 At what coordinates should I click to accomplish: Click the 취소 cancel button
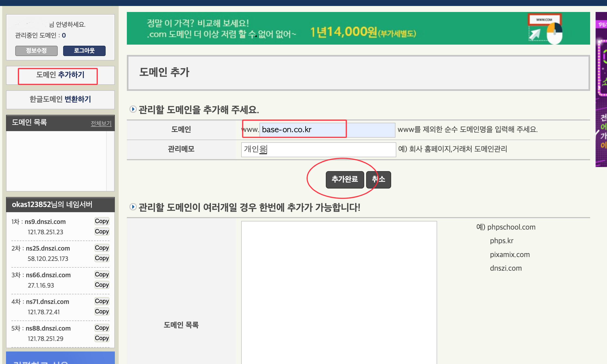379,180
